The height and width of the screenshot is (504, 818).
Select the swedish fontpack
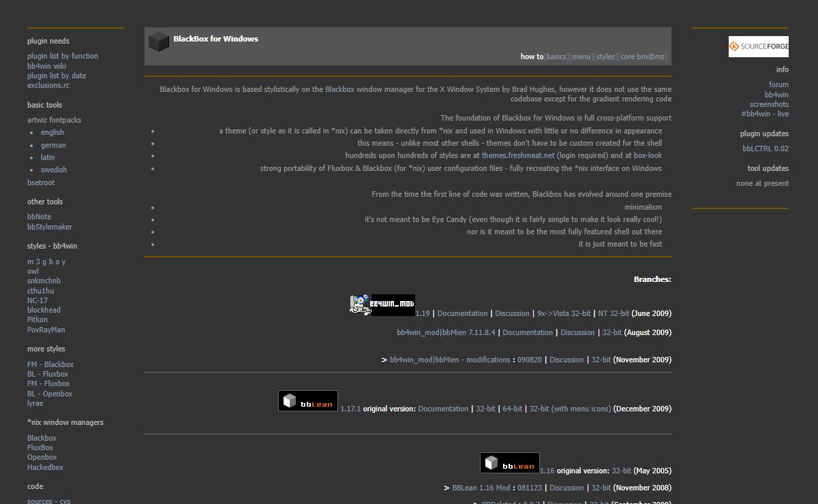[x=54, y=170]
